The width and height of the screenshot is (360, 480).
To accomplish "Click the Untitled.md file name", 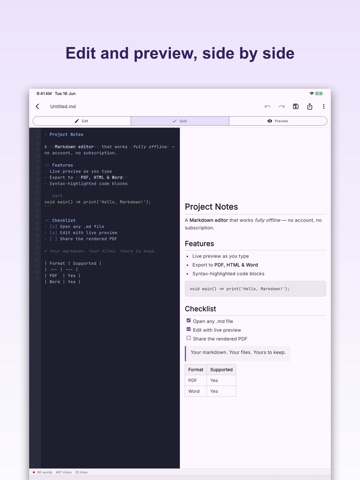I will click(x=63, y=106).
